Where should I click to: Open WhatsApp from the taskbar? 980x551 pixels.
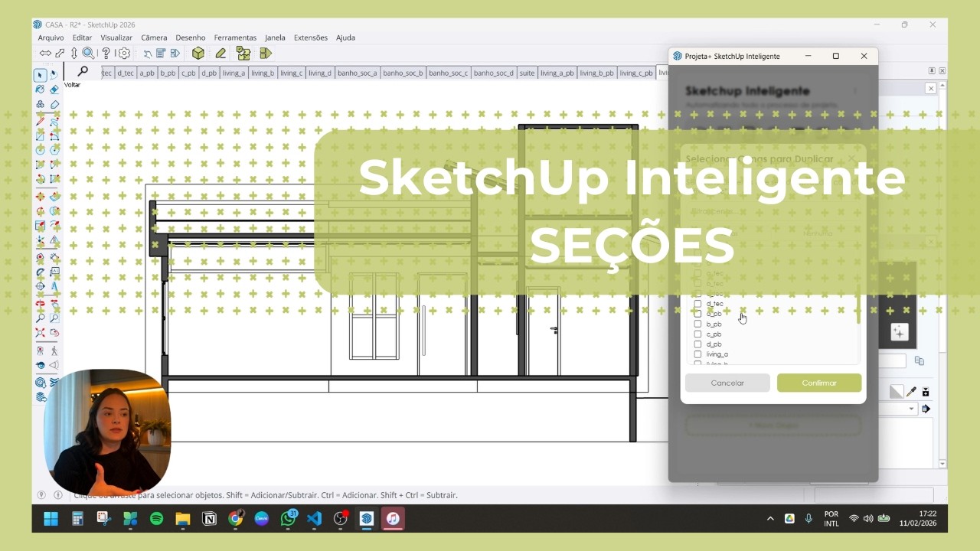pos(288,519)
